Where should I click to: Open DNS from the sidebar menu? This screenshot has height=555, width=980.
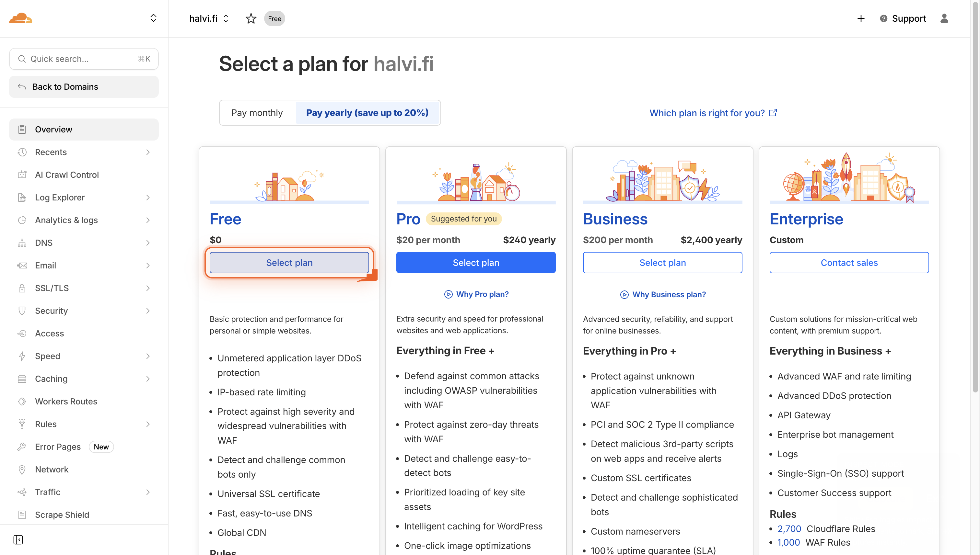tap(44, 243)
